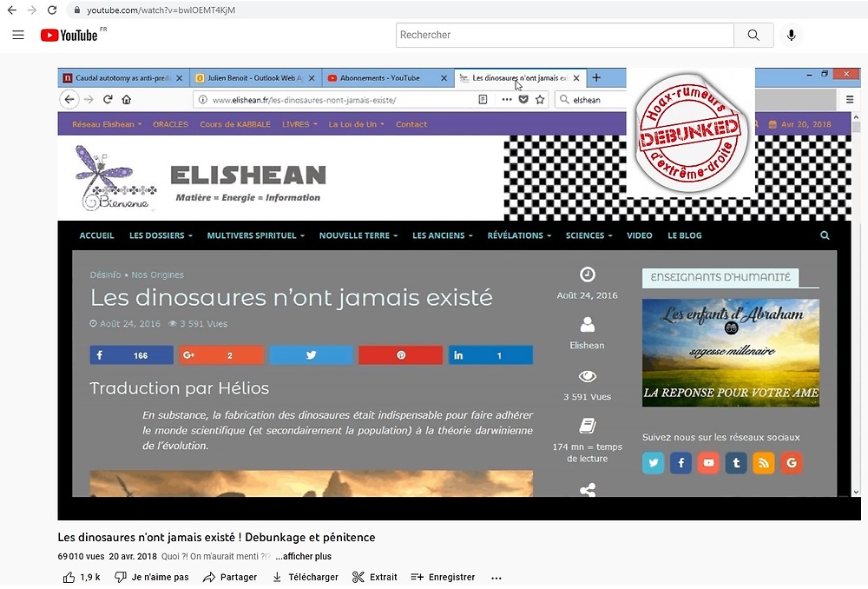Click the Firefox reload icon in the video
The height and width of the screenshot is (589, 868).
(x=108, y=100)
